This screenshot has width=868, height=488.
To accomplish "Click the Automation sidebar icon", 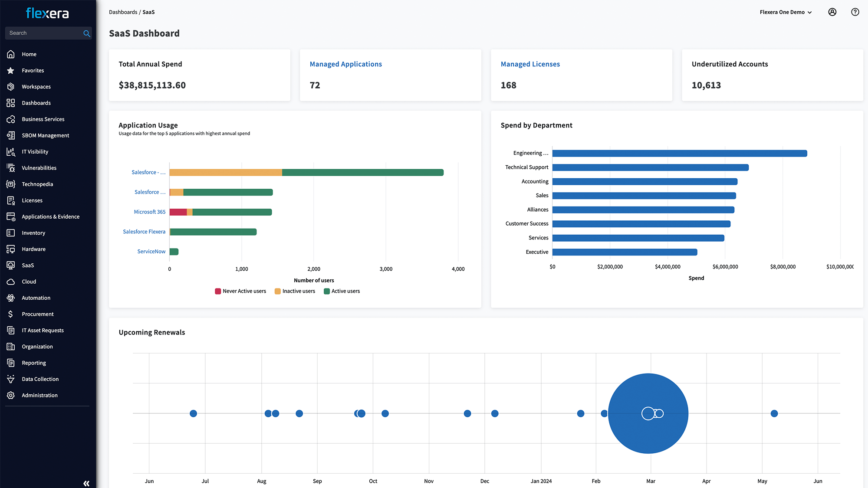I will coord(11,298).
